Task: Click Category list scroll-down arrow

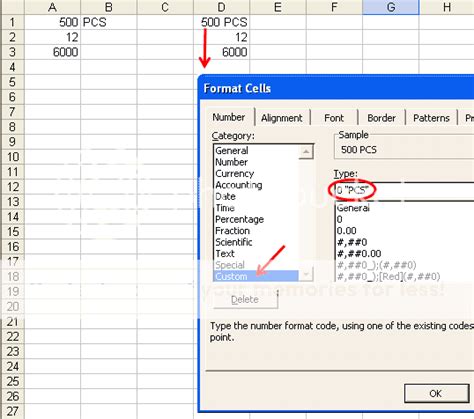Action: point(306,275)
